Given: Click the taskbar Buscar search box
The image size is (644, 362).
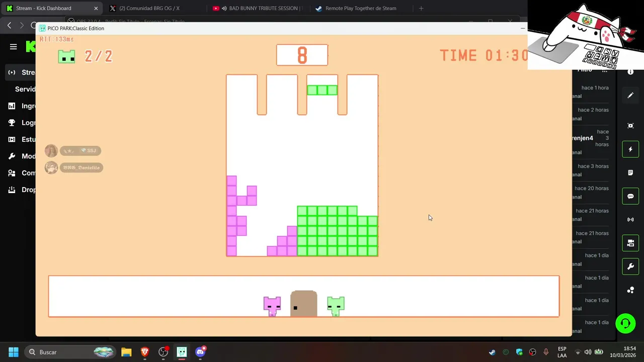Looking at the screenshot, I should point(70,352).
